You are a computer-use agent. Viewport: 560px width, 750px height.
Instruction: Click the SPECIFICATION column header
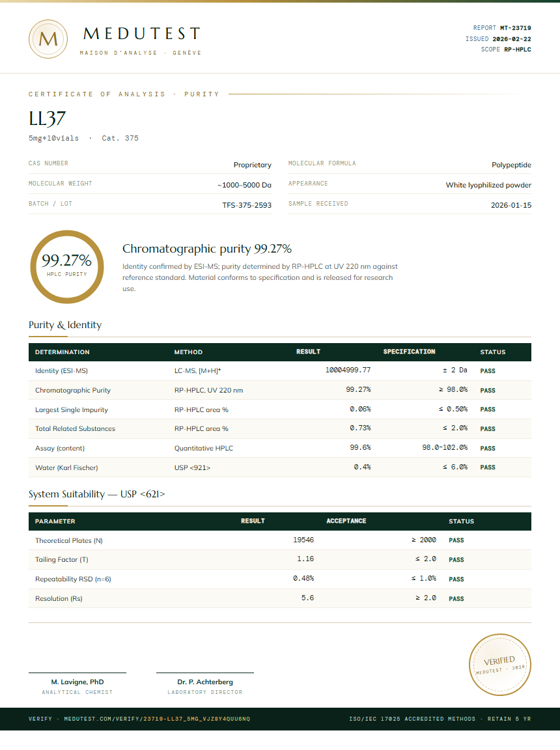click(x=409, y=352)
